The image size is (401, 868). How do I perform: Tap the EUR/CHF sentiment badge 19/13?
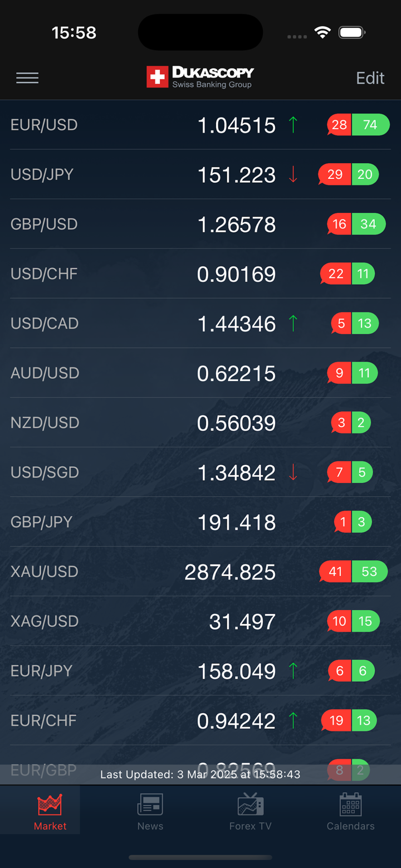tap(349, 720)
